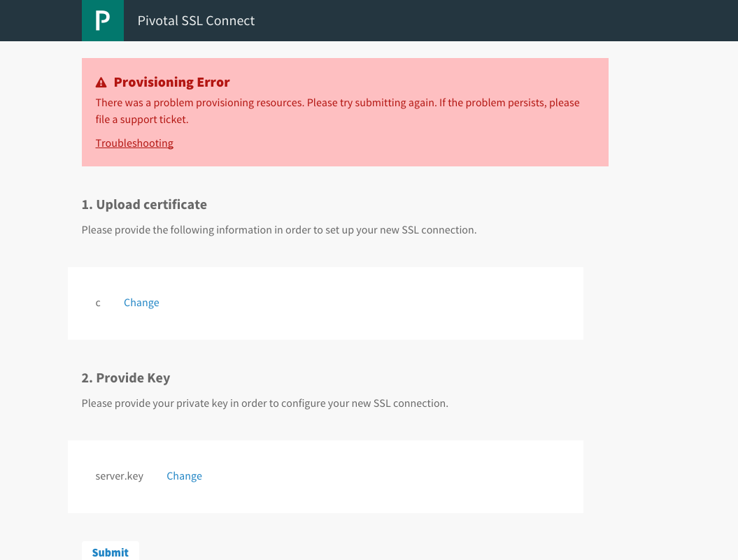Click the "1. Upload certificate" heading

tap(144, 205)
